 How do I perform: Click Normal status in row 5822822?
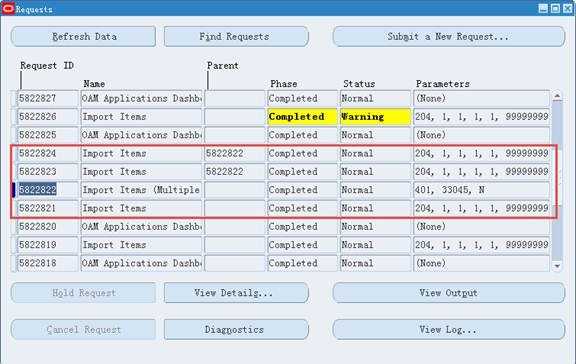(375, 190)
